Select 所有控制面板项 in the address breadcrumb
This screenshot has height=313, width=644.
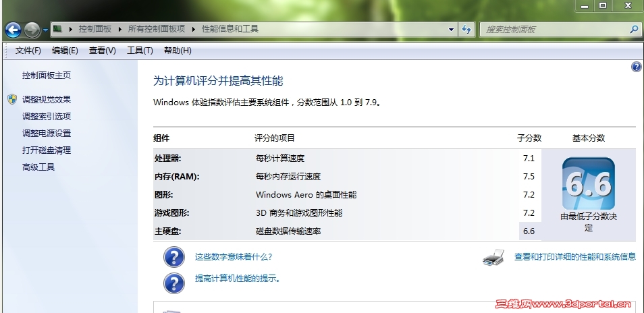click(157, 29)
